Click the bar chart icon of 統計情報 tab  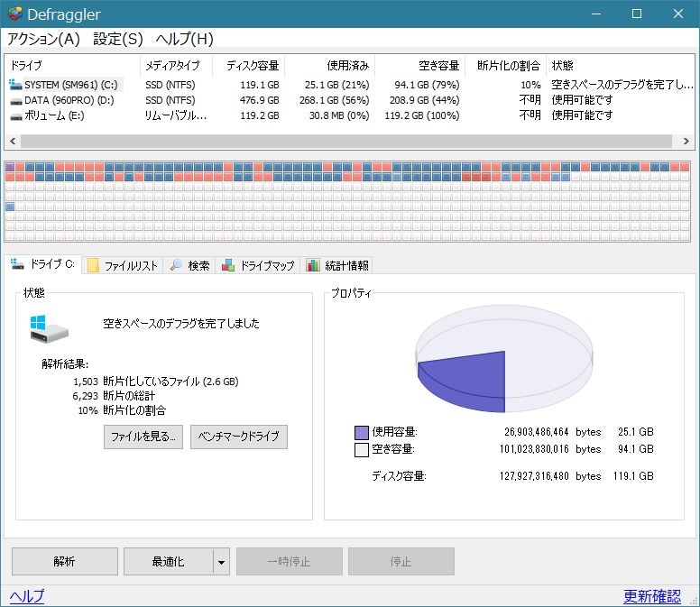(313, 265)
